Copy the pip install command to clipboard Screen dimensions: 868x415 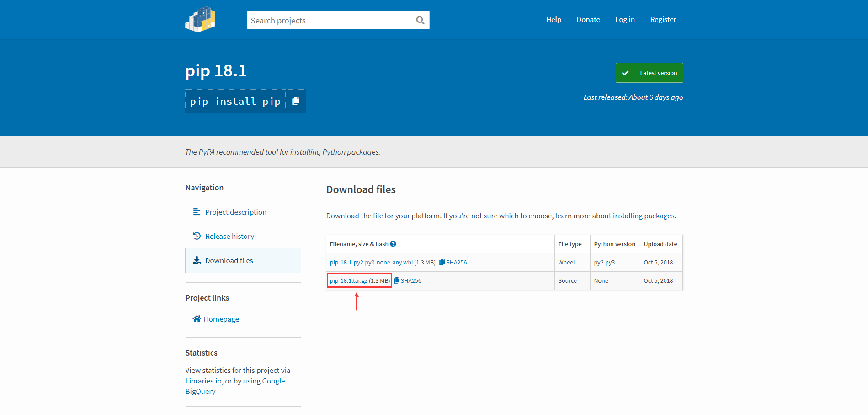tap(296, 101)
